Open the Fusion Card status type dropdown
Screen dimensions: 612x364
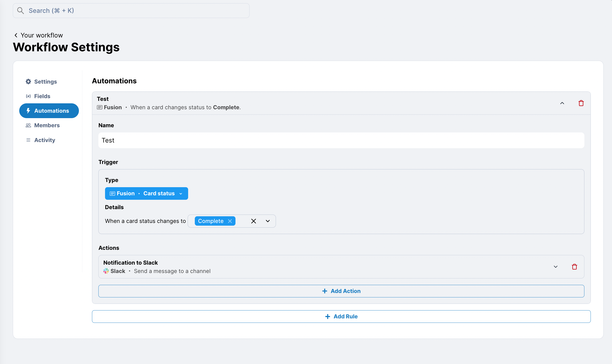146,193
